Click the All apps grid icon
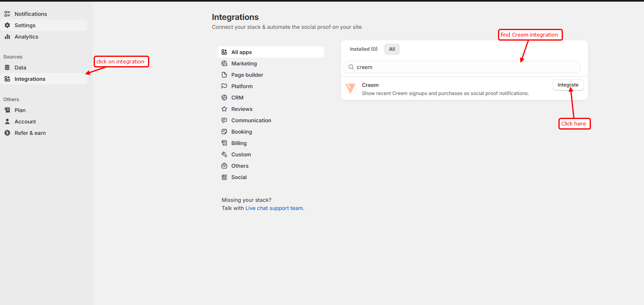This screenshot has width=644, height=305. pyautogui.click(x=224, y=52)
